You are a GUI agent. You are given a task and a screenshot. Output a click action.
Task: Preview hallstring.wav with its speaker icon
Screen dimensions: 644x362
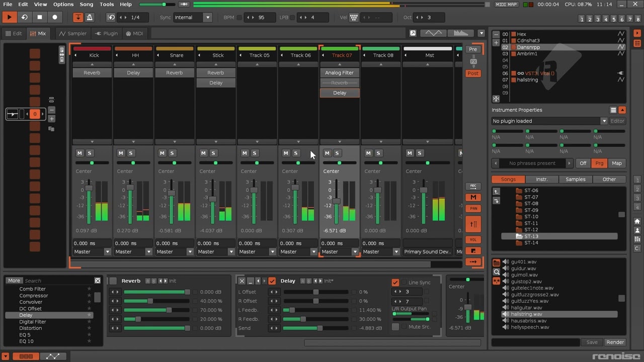pos(506,314)
